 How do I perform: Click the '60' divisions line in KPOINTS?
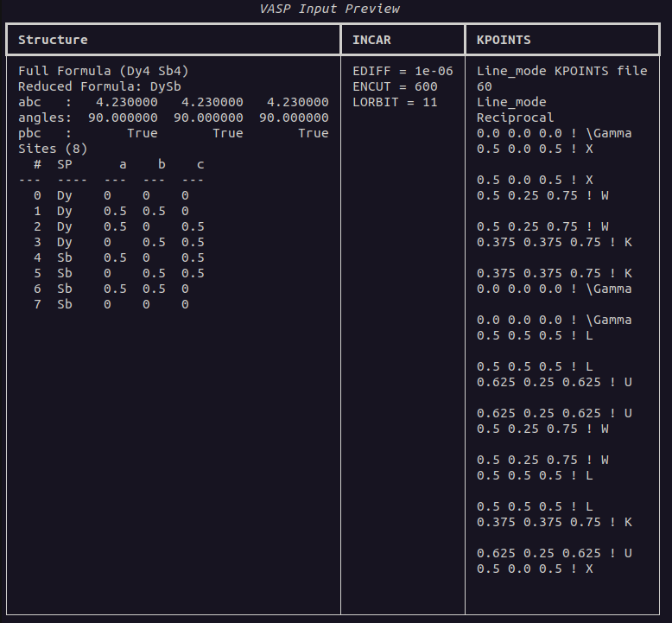click(x=485, y=86)
